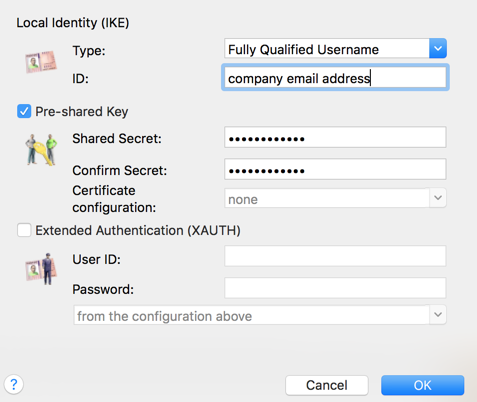
Task: Click OK to confirm identity settings
Action: coord(422,385)
